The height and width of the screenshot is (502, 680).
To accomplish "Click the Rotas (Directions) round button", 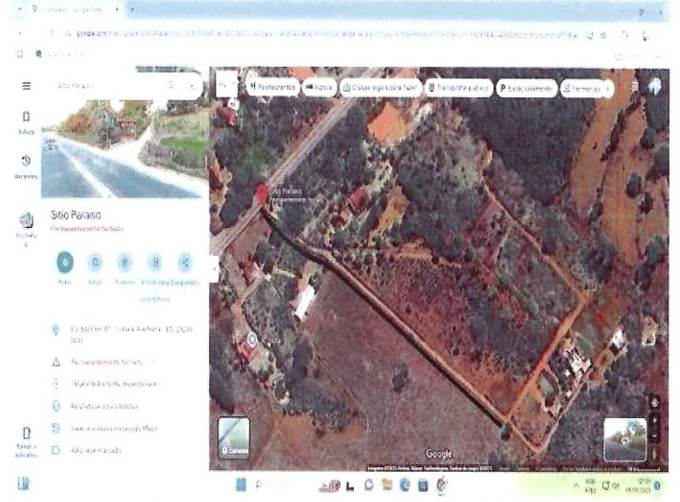I will click(65, 262).
